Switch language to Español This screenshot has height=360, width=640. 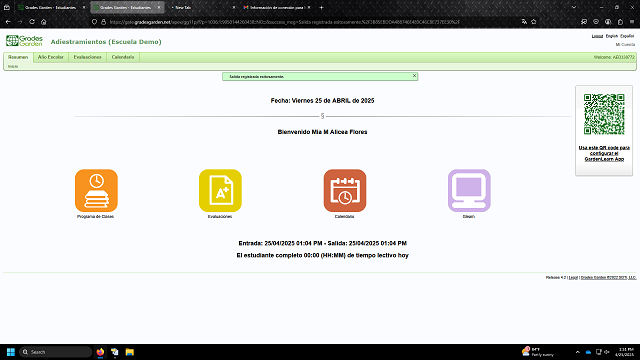627,36
